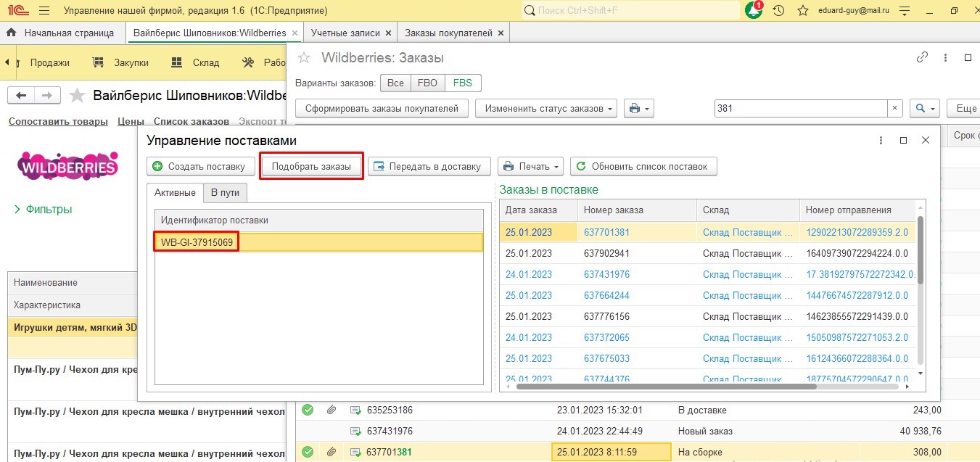Close the Вайлберис Шиповников:Wildberries tab

[294, 33]
